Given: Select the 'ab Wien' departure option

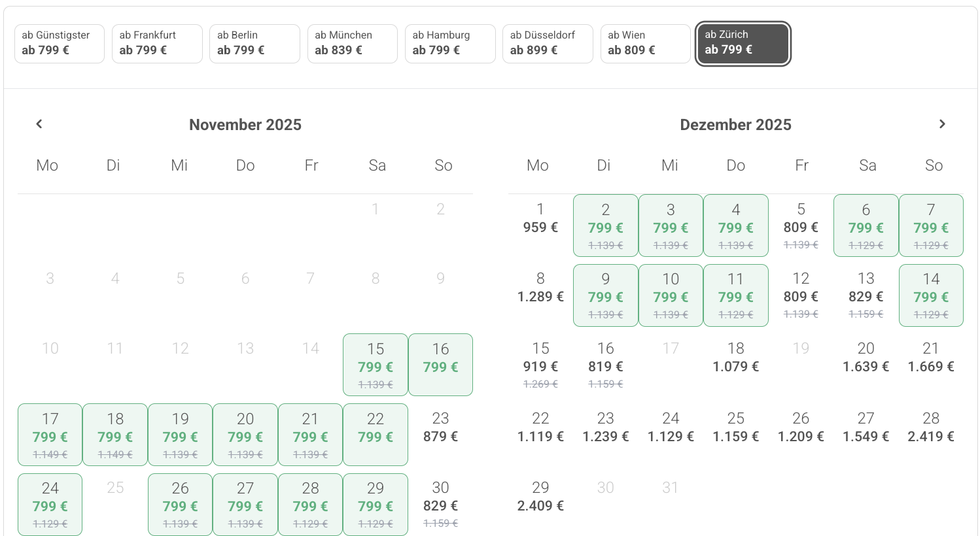Looking at the screenshot, I should pos(645,43).
